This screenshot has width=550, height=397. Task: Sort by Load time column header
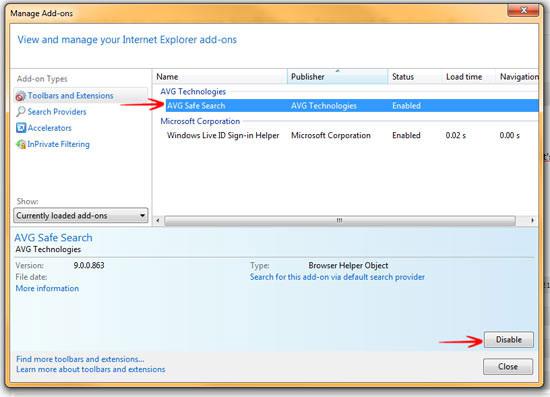click(468, 76)
